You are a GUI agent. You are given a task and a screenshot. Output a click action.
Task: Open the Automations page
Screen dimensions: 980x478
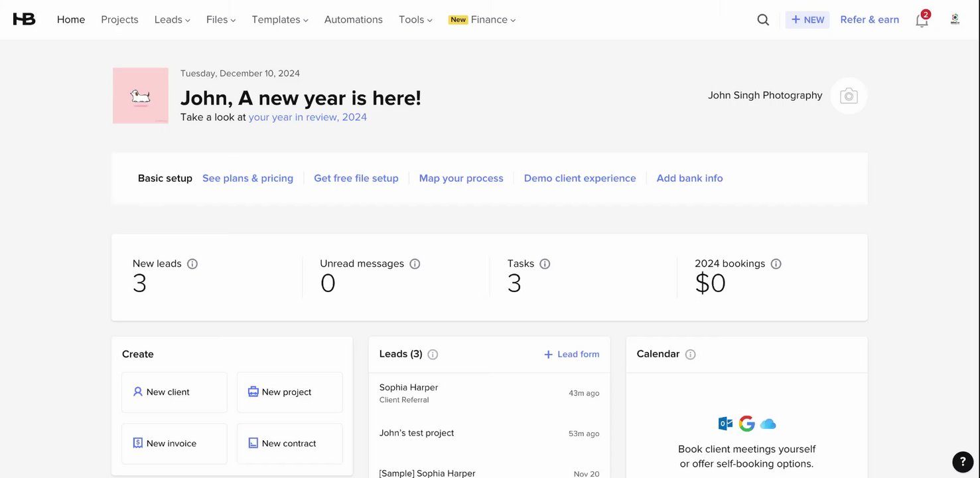(x=353, y=20)
